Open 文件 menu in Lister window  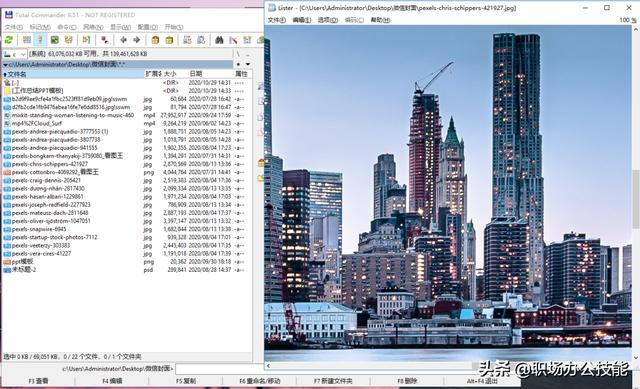pos(276,20)
